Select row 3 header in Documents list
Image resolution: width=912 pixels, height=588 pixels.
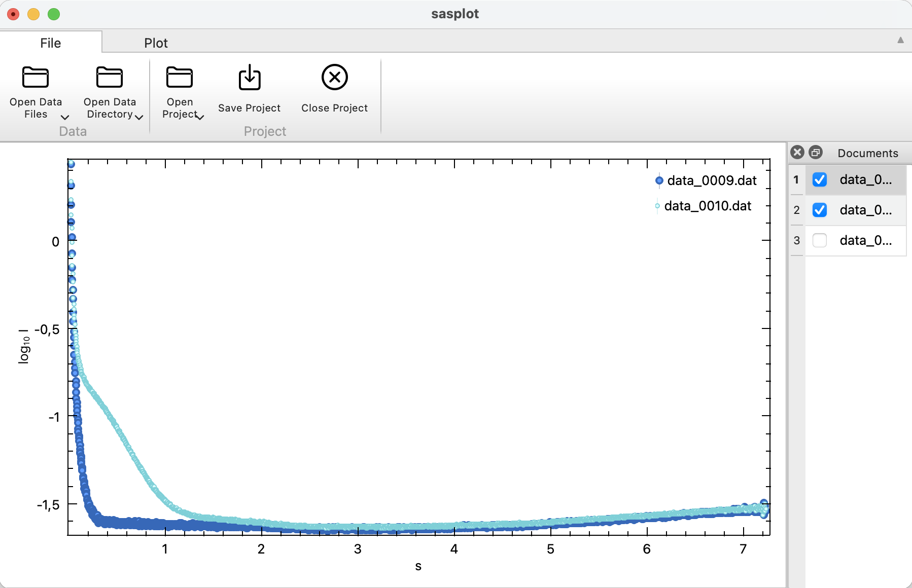tap(796, 240)
